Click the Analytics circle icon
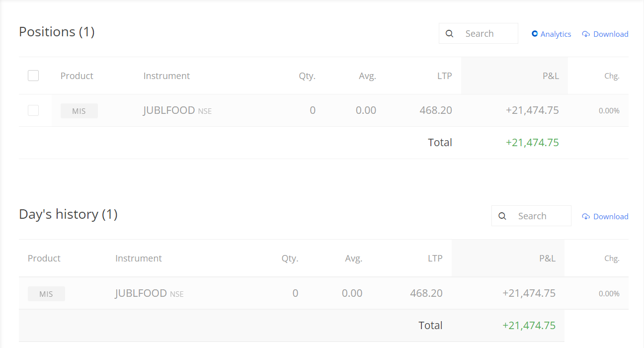644x348 pixels. pyautogui.click(x=535, y=34)
